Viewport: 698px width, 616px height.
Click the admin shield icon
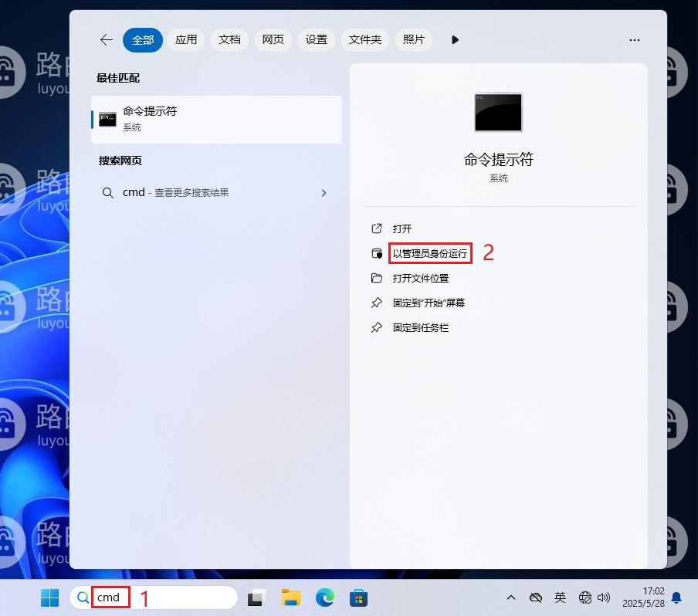pyautogui.click(x=377, y=254)
